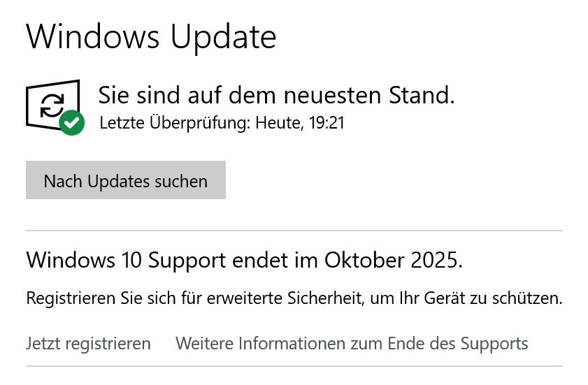Click the update sync arrows icon
The image size is (588, 385).
[51, 106]
